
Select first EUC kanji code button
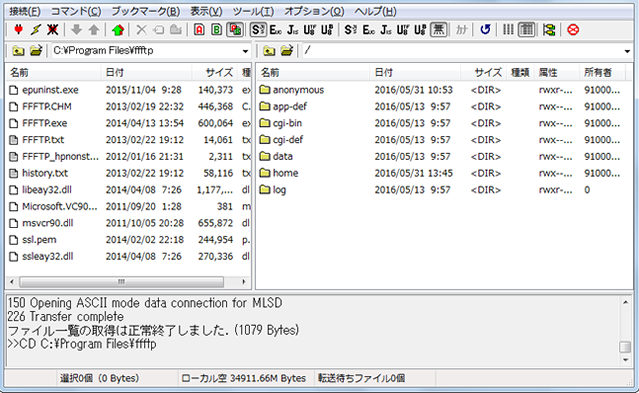(275, 30)
